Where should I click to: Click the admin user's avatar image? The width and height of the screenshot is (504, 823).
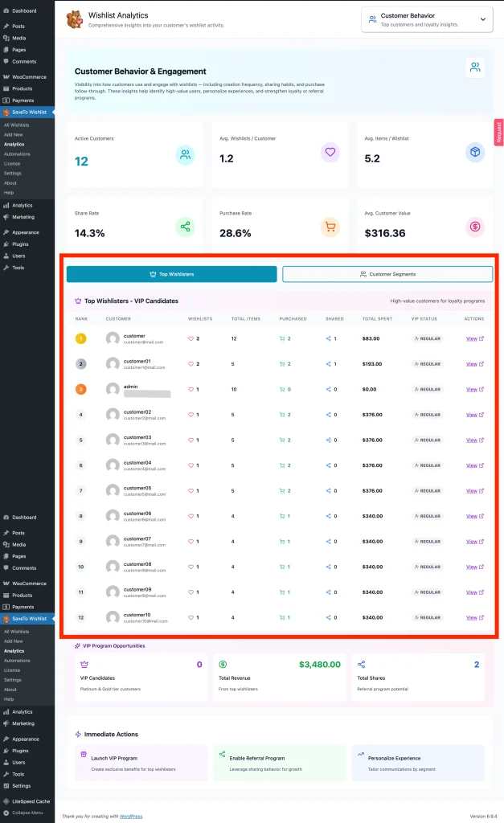click(113, 390)
